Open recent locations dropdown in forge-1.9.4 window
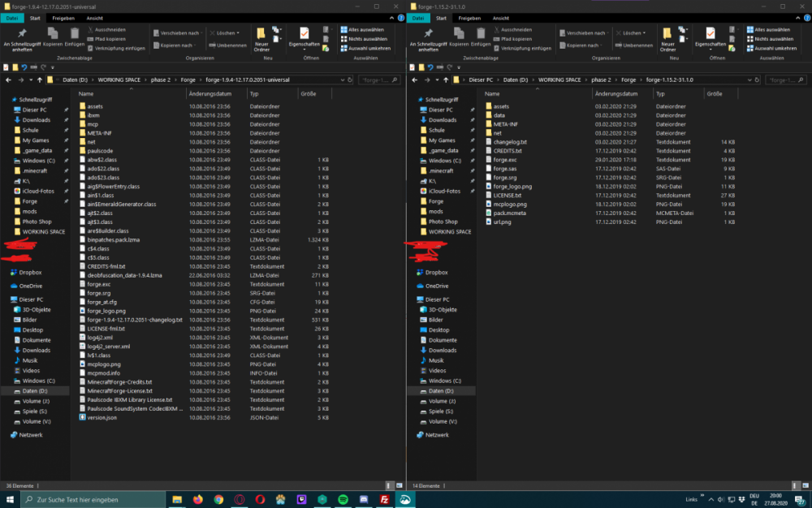Viewport: 812px width, 508px height. [31, 80]
